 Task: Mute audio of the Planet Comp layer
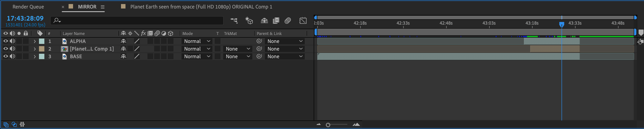pyautogui.click(x=12, y=49)
